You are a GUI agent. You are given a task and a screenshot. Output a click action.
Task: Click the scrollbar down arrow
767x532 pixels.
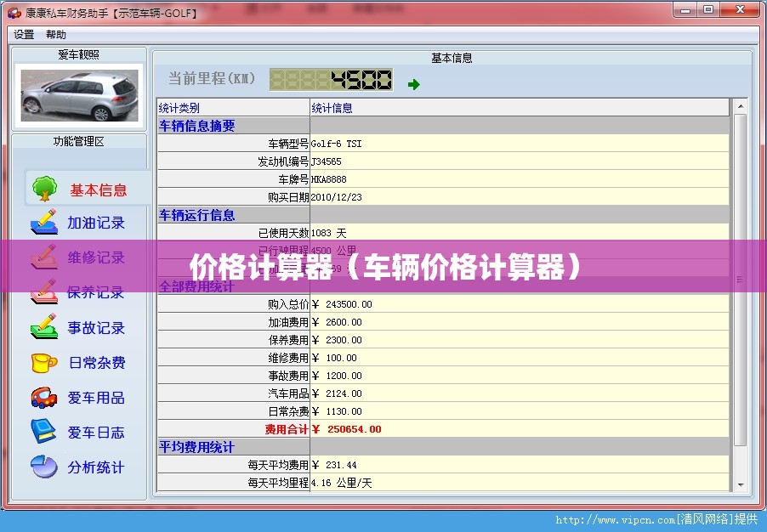741,485
